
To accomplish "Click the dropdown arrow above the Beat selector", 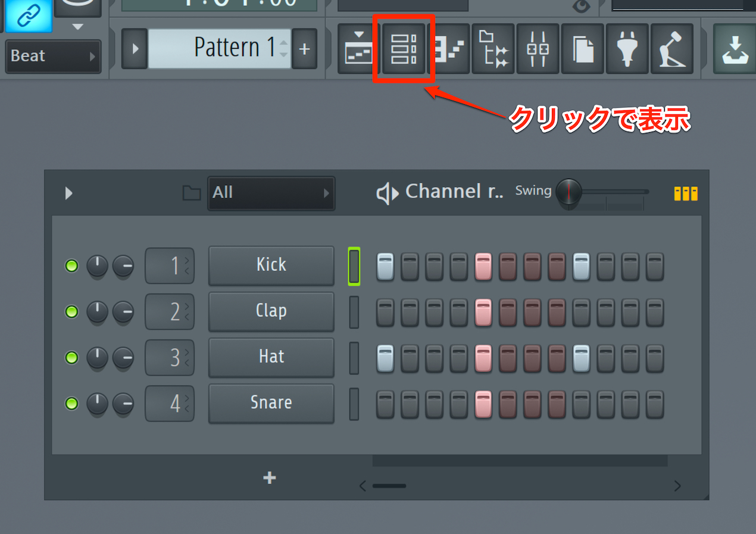I will (x=77, y=27).
